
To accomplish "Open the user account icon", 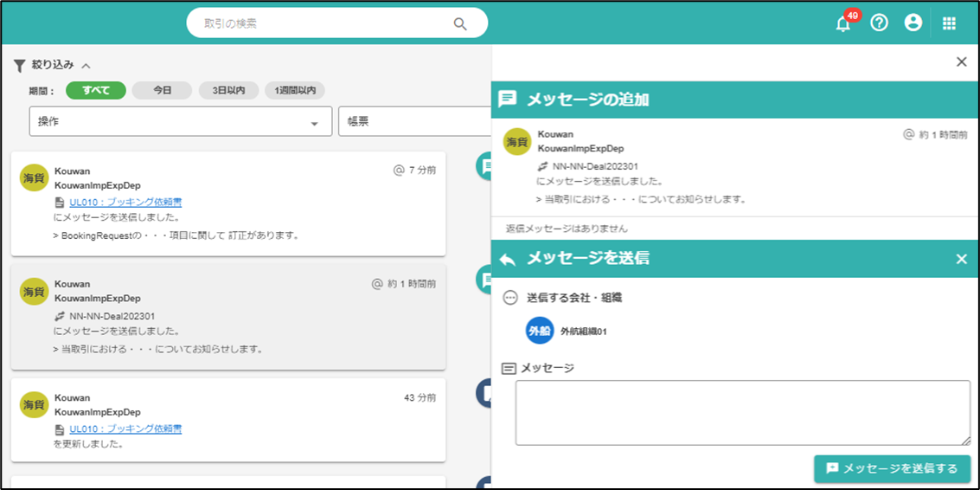I will tap(913, 23).
